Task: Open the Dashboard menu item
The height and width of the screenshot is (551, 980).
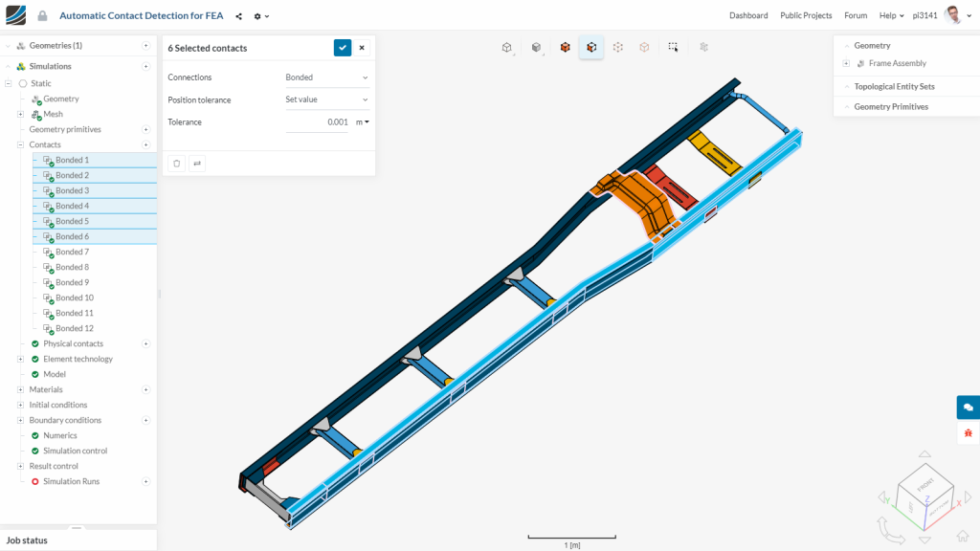Action: click(748, 15)
